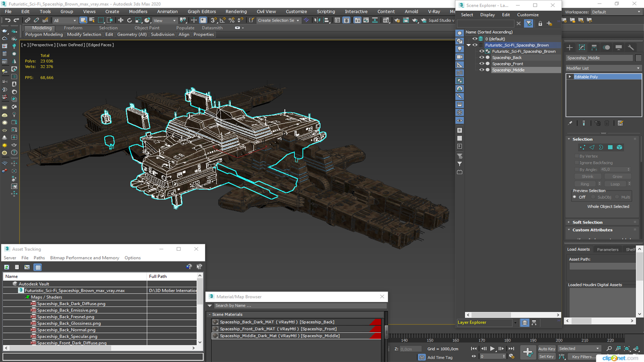Hide Spaceship_Front with its eye icon

pyautogui.click(x=482, y=64)
